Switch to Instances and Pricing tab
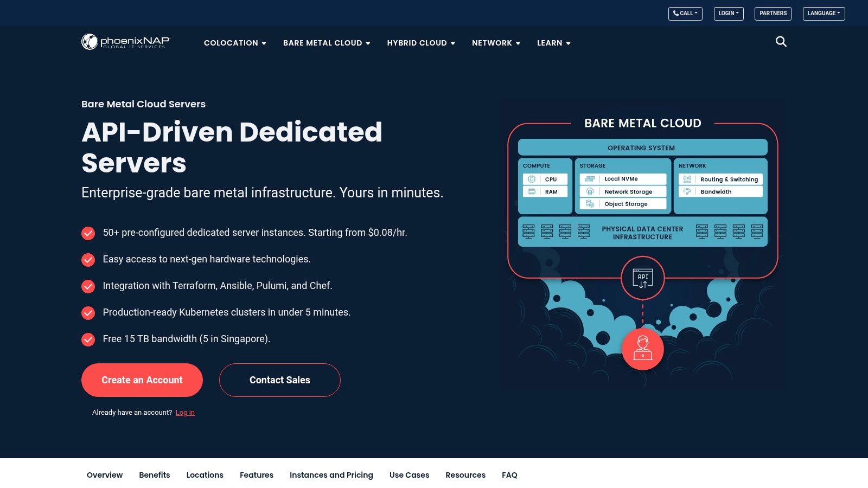This screenshot has width=868, height=488. [x=331, y=475]
